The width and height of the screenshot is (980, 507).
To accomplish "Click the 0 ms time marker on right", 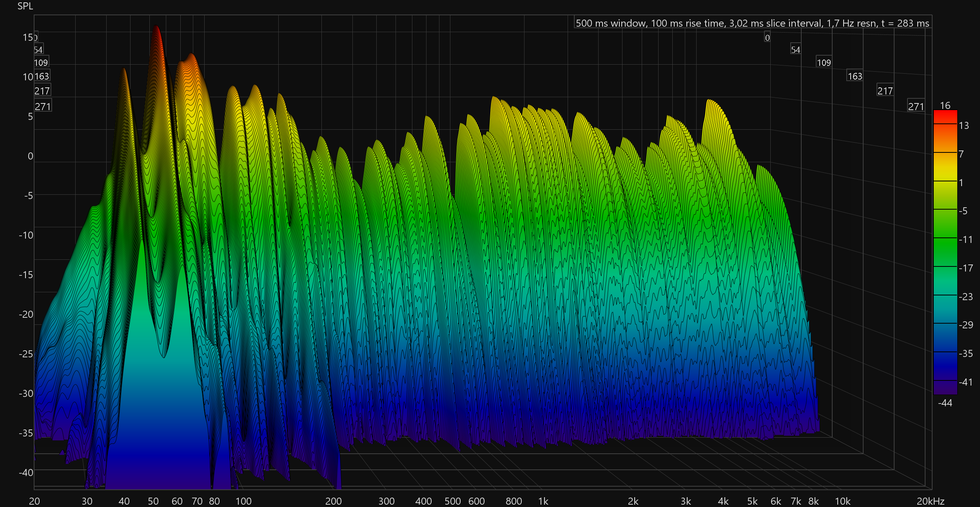I will point(767,38).
